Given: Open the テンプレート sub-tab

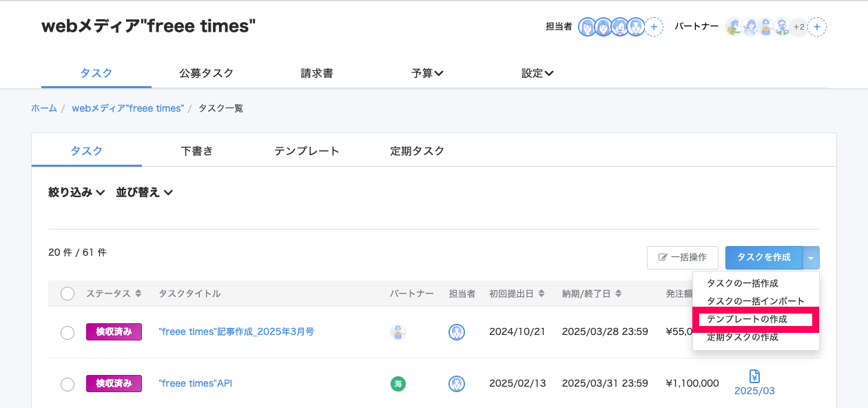Looking at the screenshot, I should (x=307, y=151).
